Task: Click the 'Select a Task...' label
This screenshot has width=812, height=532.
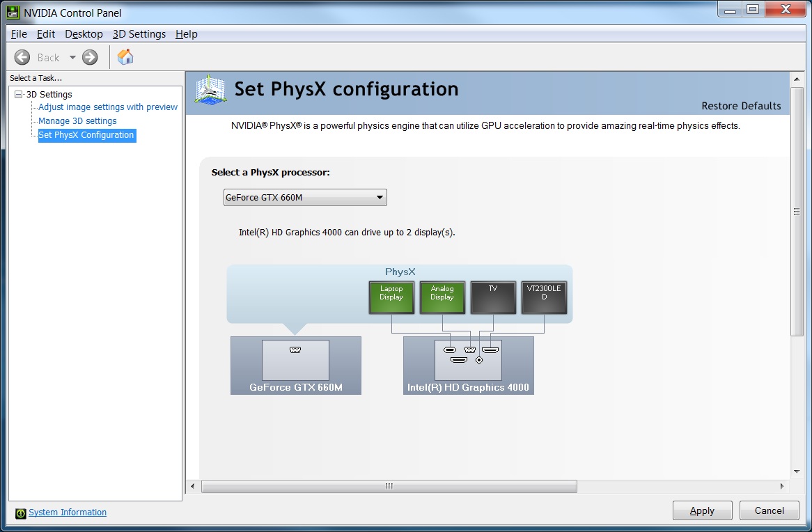Action: 36,78
